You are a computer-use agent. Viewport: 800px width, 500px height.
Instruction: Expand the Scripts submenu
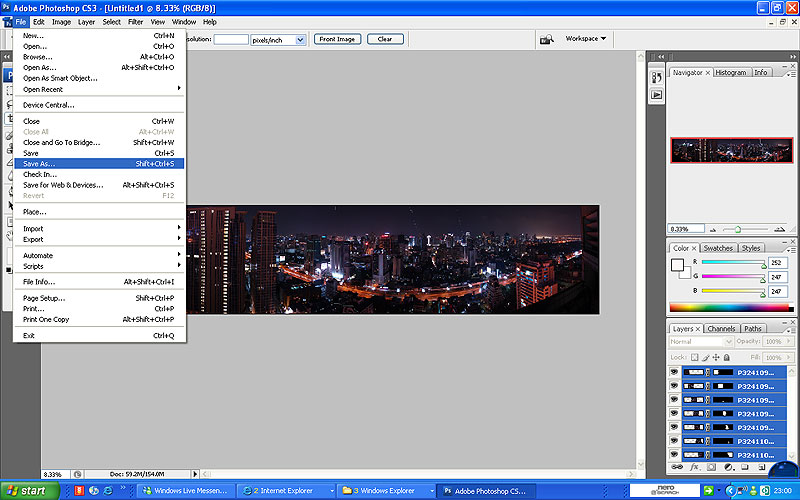[99, 266]
